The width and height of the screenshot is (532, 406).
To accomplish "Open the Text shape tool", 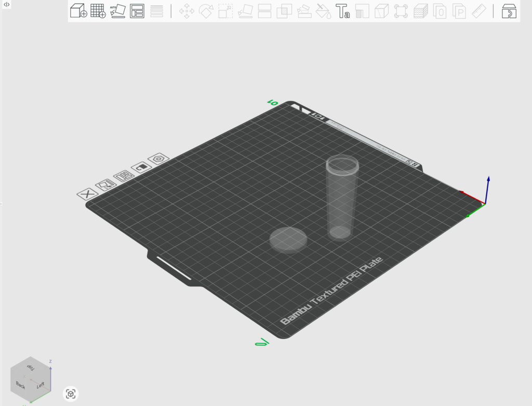I will coord(343,11).
